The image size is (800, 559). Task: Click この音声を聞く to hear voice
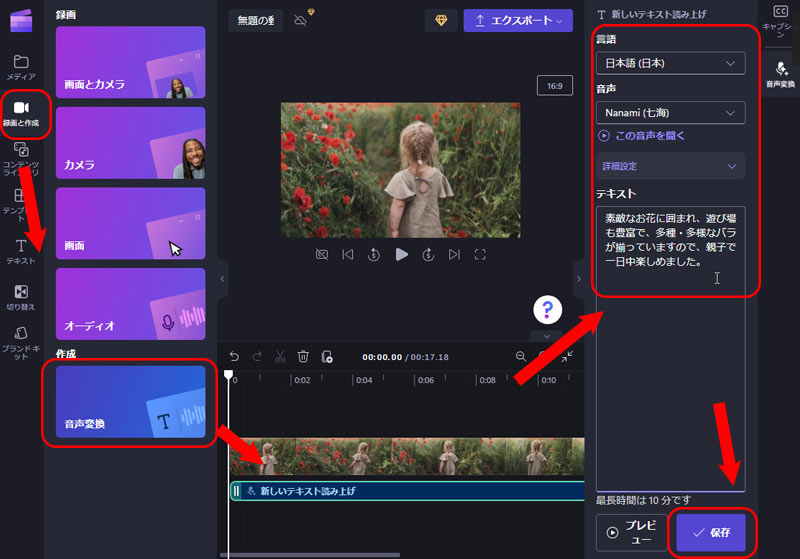pyautogui.click(x=641, y=136)
